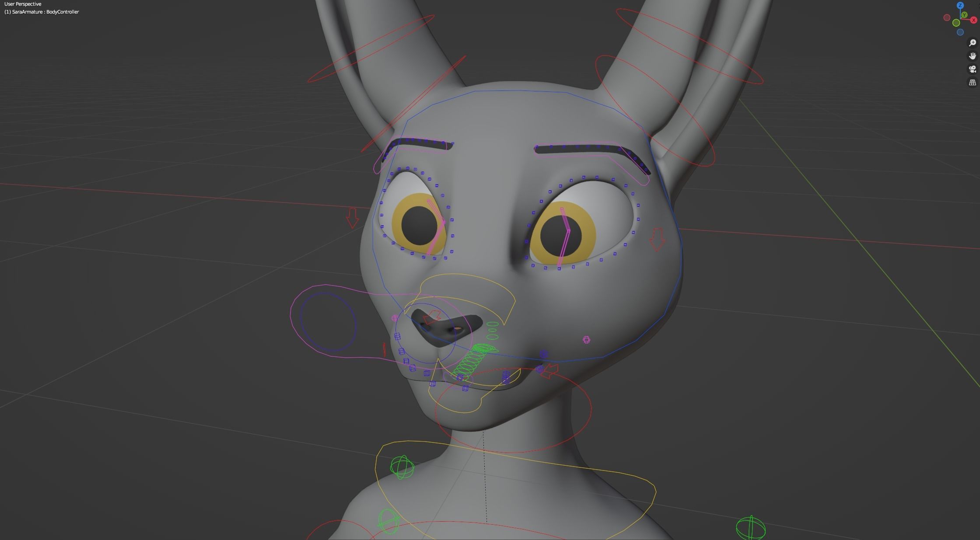Click the zoom magnifier viewport button

point(973,43)
